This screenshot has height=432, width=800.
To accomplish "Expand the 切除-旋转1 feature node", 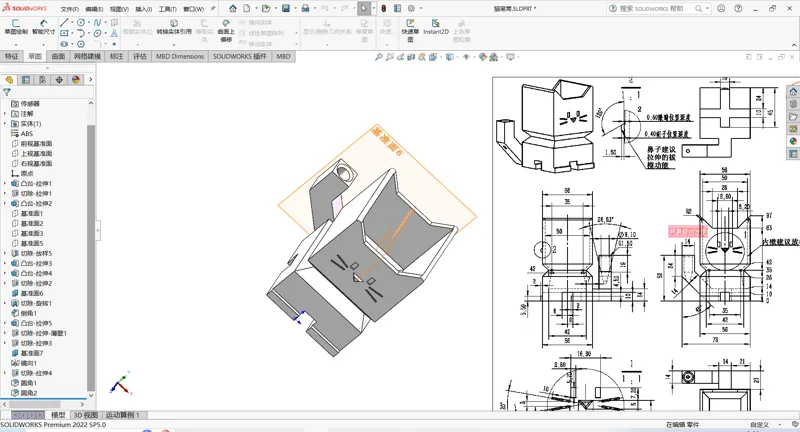I will pos(5,303).
